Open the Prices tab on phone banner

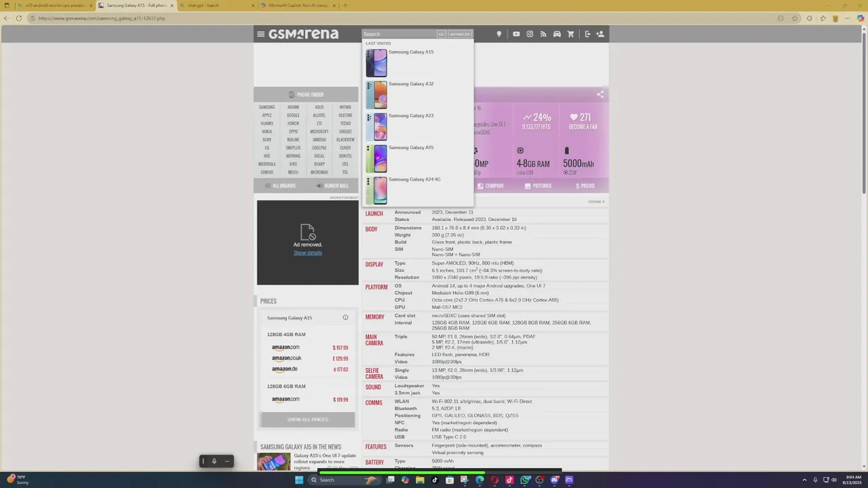tap(585, 186)
